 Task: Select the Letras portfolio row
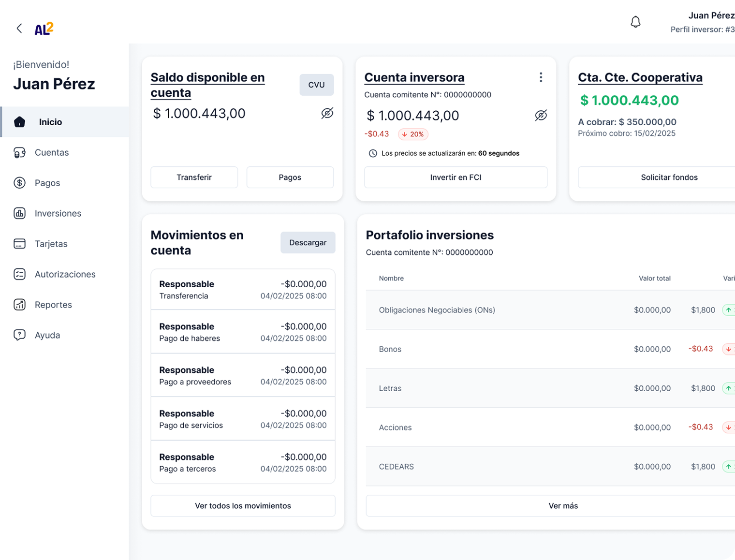(550, 388)
